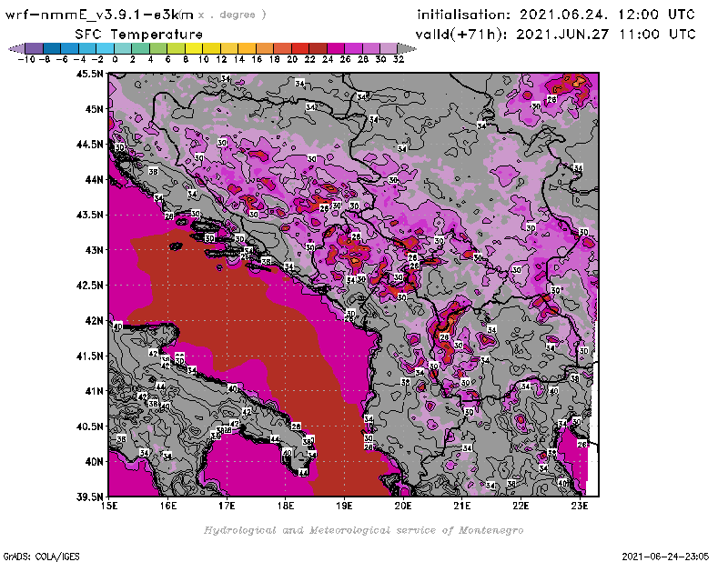
Task: Click legend value -10
Action: pyautogui.click(x=26, y=59)
